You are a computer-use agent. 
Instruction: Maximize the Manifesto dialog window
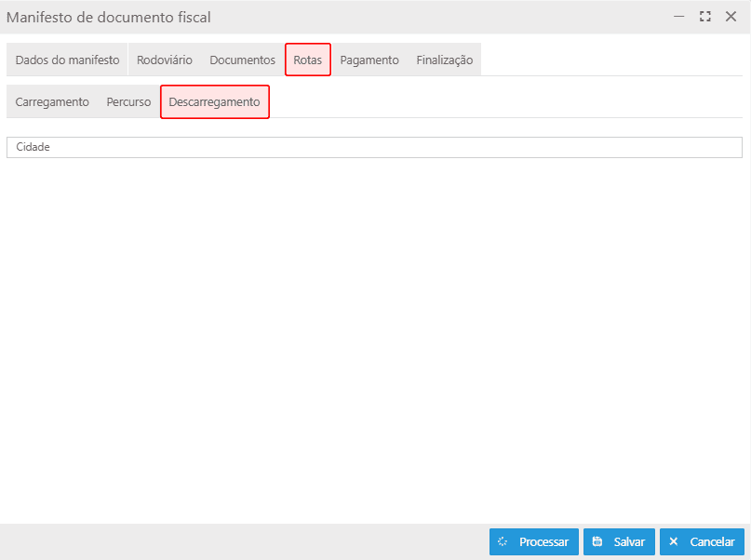click(705, 17)
